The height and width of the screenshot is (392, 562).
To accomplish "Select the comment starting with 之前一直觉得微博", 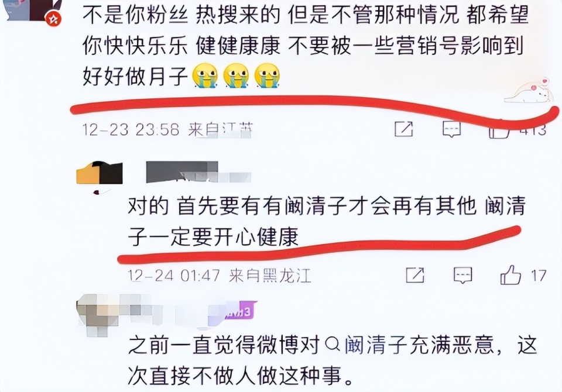I will click(x=333, y=360).
